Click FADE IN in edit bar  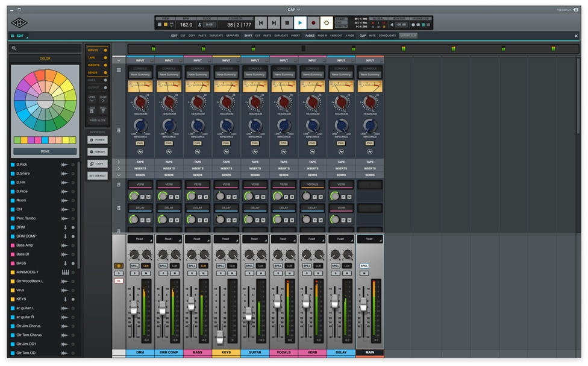322,36
